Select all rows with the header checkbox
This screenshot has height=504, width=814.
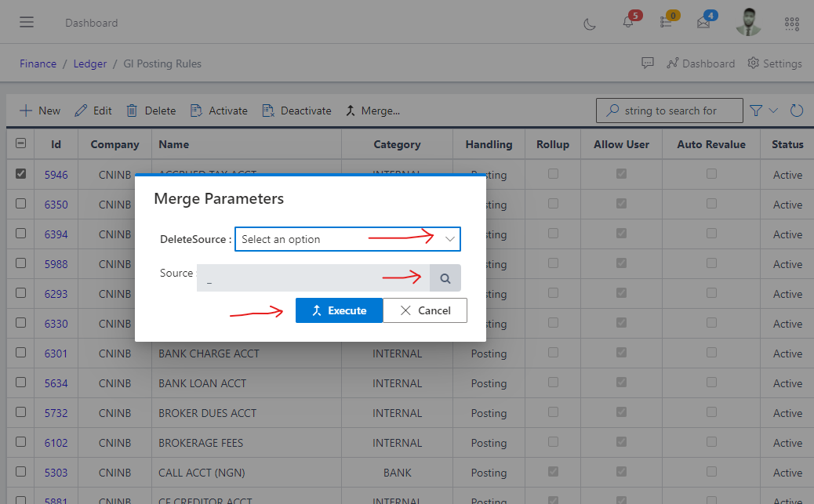(20, 144)
